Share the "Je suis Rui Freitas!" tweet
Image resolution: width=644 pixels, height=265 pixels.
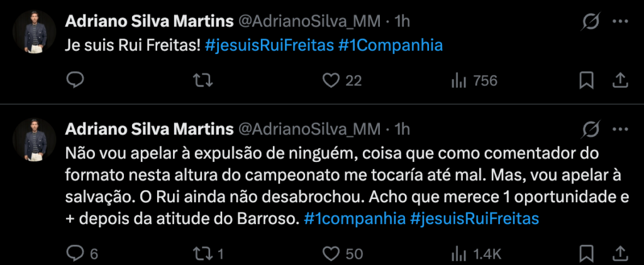(x=619, y=80)
